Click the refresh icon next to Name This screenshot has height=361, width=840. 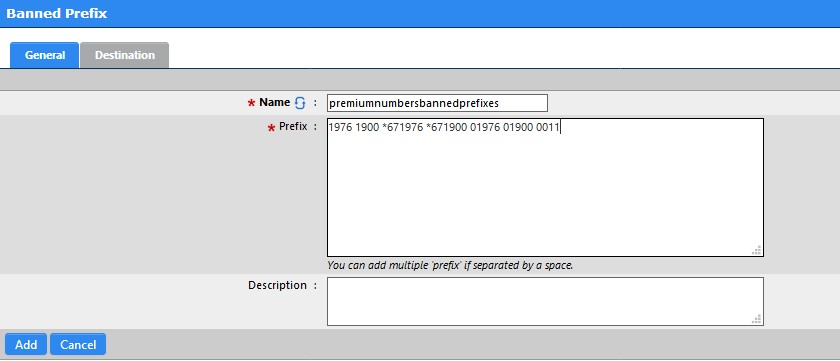300,103
